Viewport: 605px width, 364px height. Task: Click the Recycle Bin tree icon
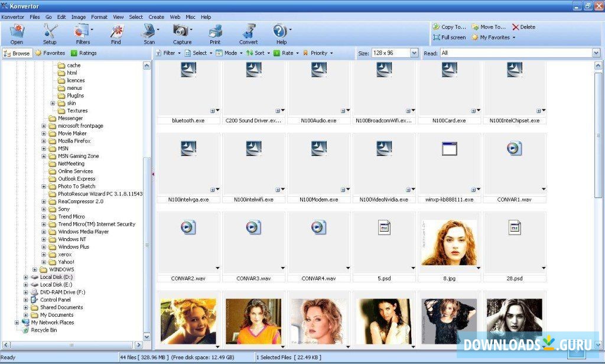[x=25, y=330]
